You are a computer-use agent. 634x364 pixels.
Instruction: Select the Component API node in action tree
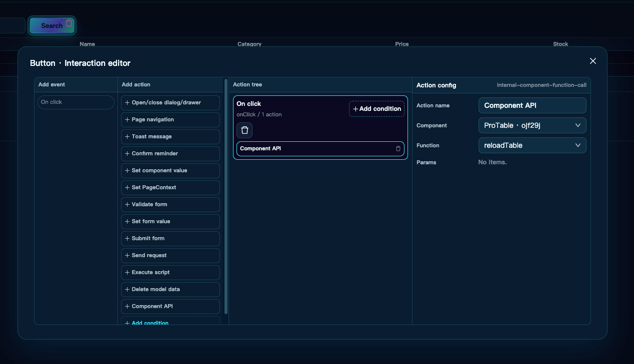point(320,149)
